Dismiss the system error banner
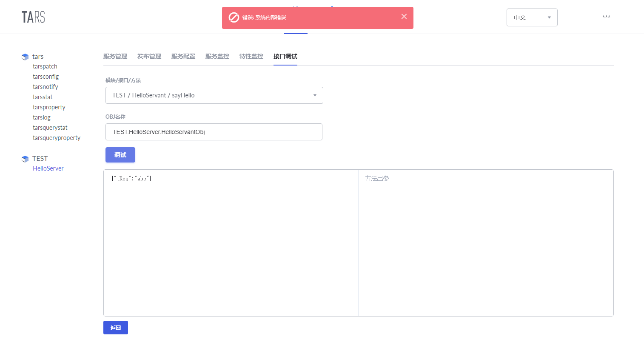The width and height of the screenshot is (644, 345). 404,17
